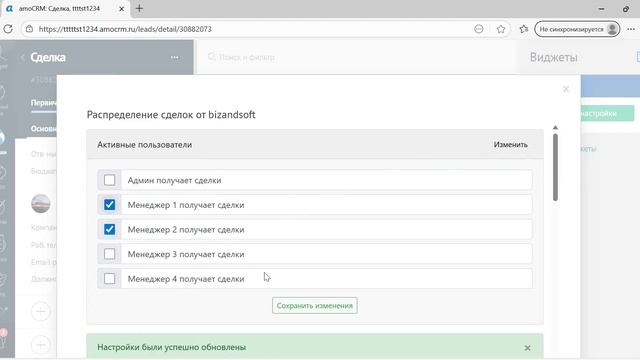640x360 pixels.
Task: Click the contact avatar thumbnail in lead card
Action: [41, 203]
